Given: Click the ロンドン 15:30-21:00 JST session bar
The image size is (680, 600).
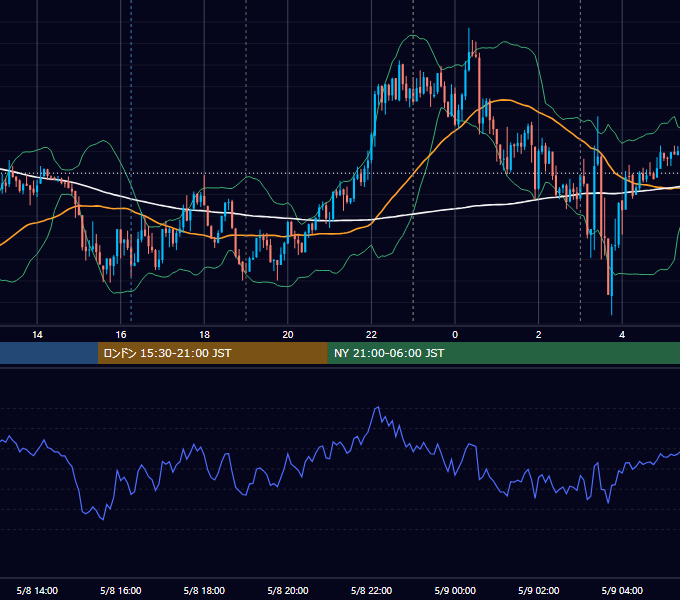Looking at the screenshot, I should point(212,353).
